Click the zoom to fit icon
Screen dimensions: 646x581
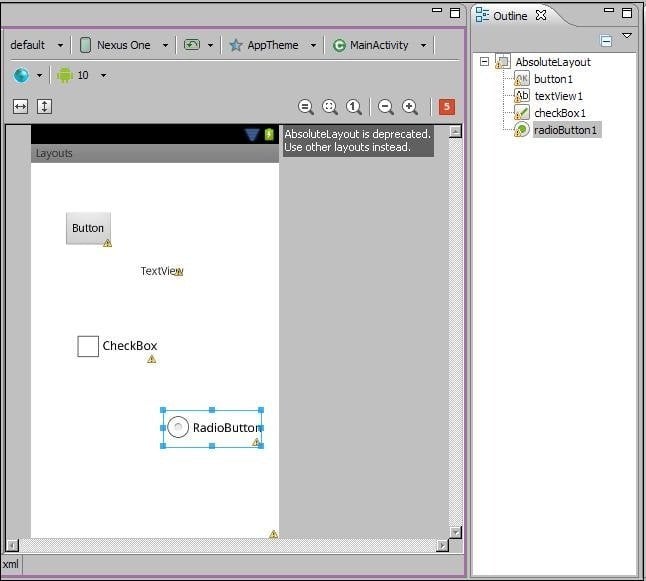[x=330, y=107]
